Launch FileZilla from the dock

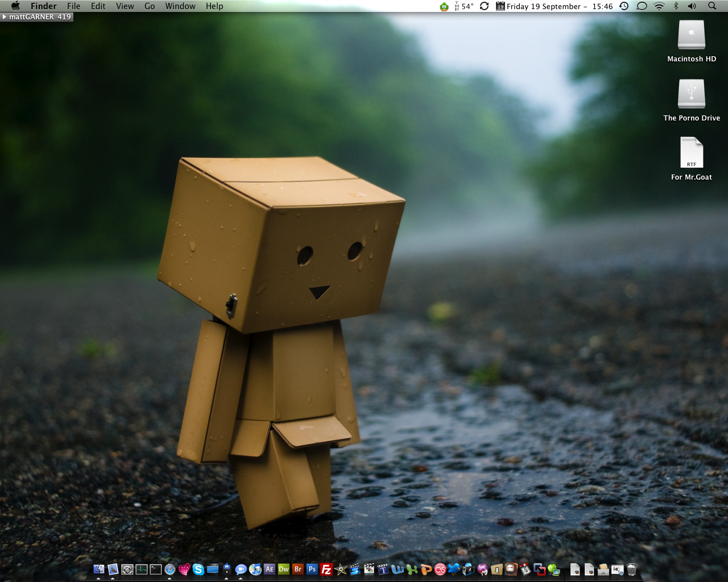pyautogui.click(x=326, y=569)
